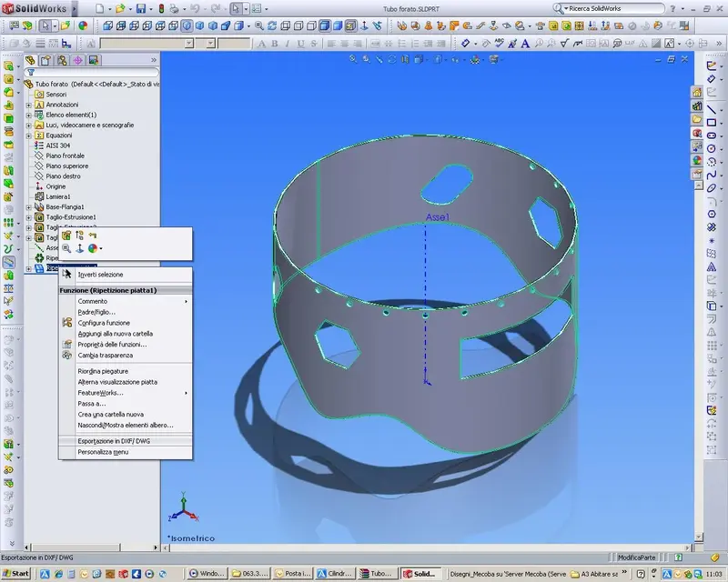Toggle the isometric view orientation button

[187, 26]
